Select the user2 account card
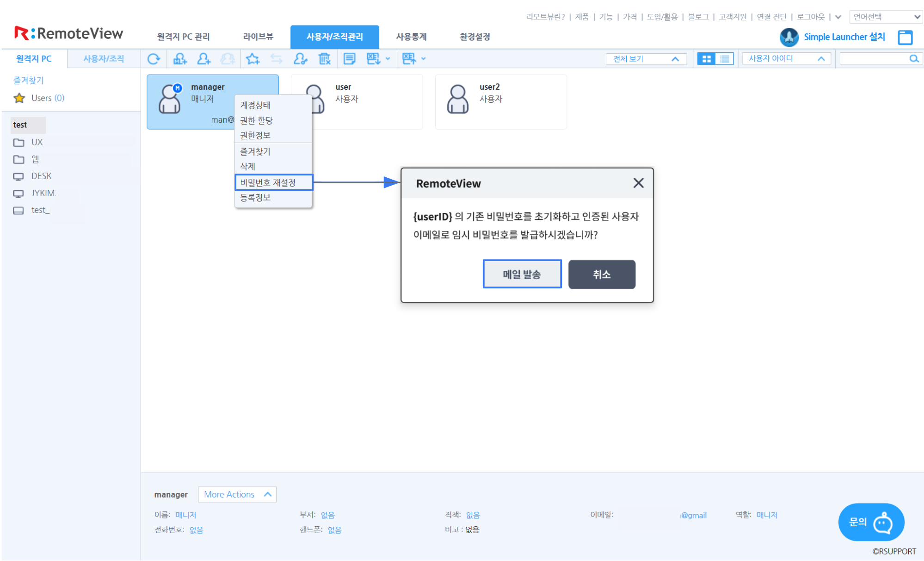This screenshot has width=924, height=561. pyautogui.click(x=500, y=101)
